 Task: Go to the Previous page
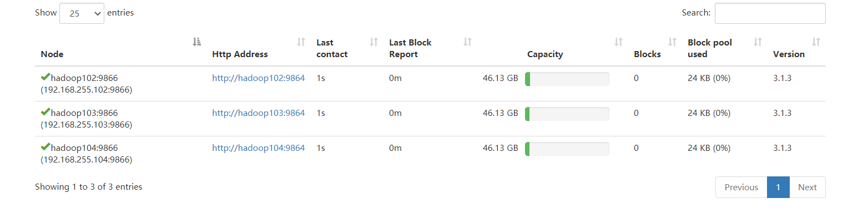(x=741, y=187)
